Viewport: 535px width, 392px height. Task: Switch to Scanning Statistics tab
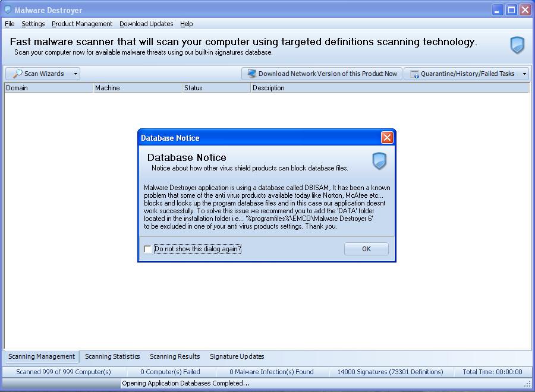coord(112,356)
